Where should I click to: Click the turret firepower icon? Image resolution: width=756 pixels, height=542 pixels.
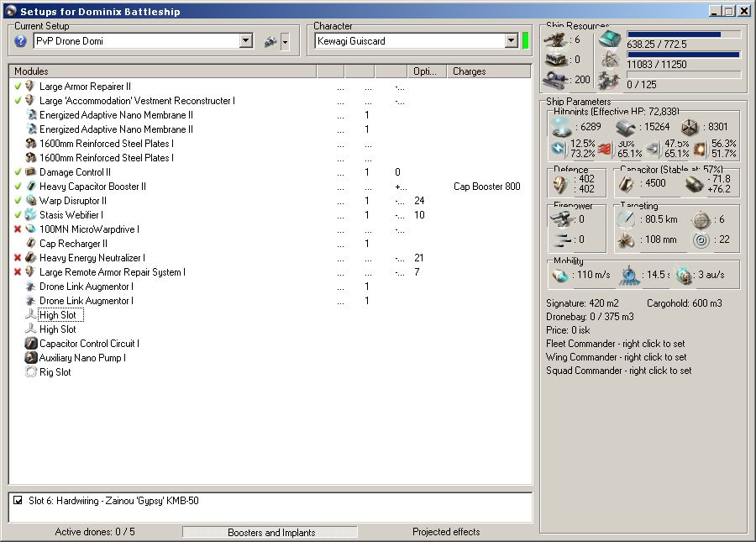(561, 219)
